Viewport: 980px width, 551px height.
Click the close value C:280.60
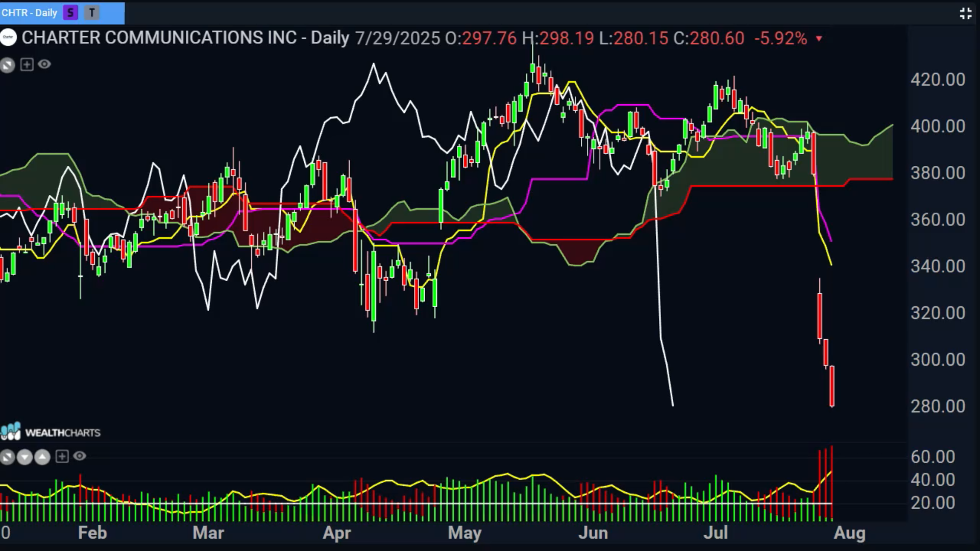coord(709,38)
